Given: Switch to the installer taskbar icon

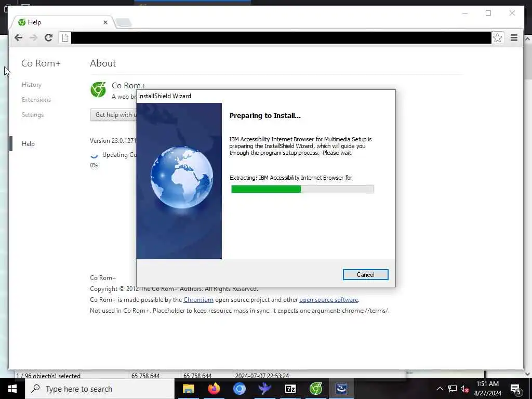Looking at the screenshot, I should tap(341, 389).
